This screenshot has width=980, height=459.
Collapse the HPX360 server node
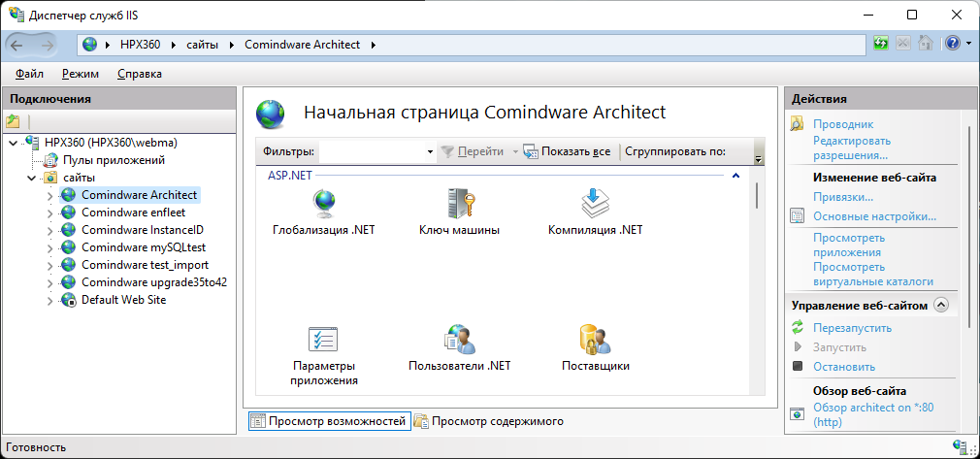pos(15,144)
